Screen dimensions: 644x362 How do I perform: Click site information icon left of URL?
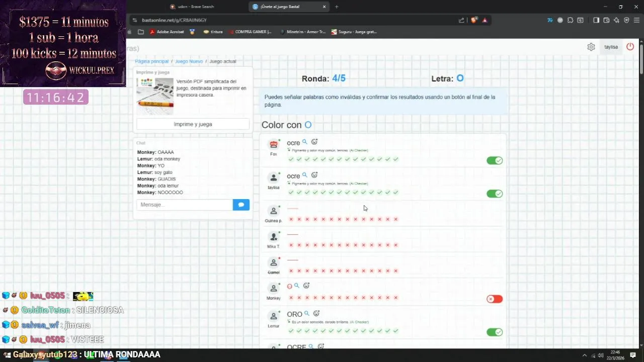pyautogui.click(x=134, y=20)
